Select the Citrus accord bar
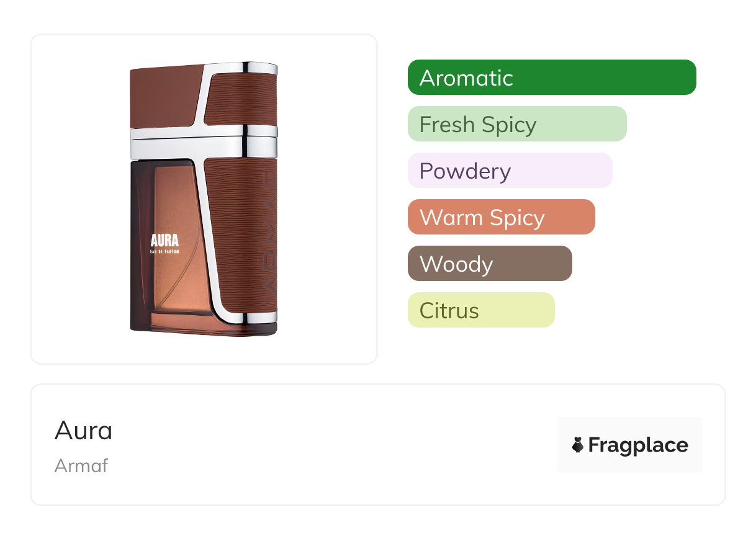 [x=480, y=310]
